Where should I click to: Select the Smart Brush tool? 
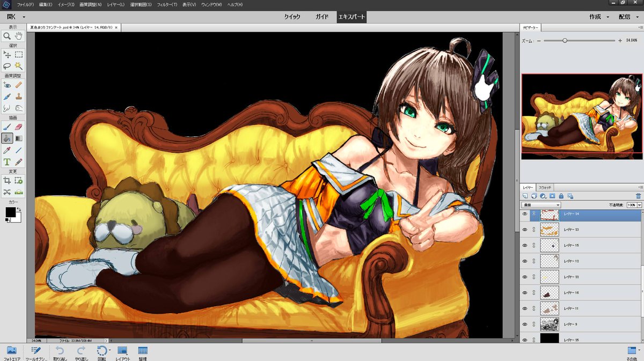7,97
